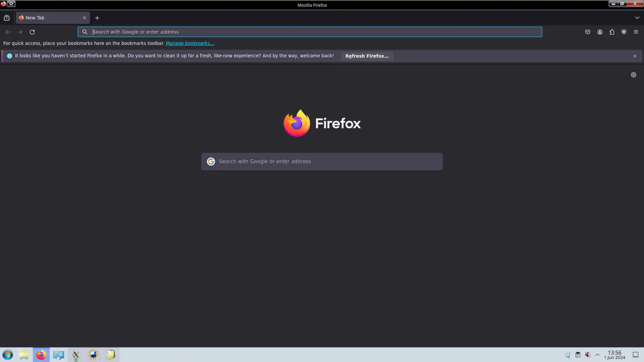Open file manager from the taskbar
This screenshot has height=362, width=644.
coord(24,355)
